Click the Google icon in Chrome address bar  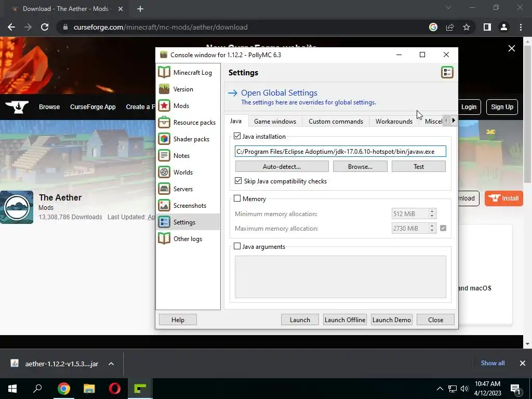[x=433, y=27]
